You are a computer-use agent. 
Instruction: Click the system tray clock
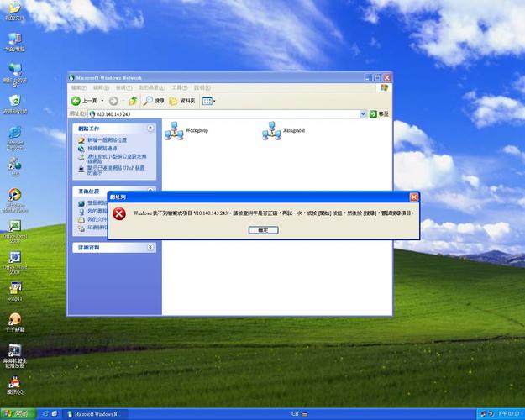[x=508, y=414]
